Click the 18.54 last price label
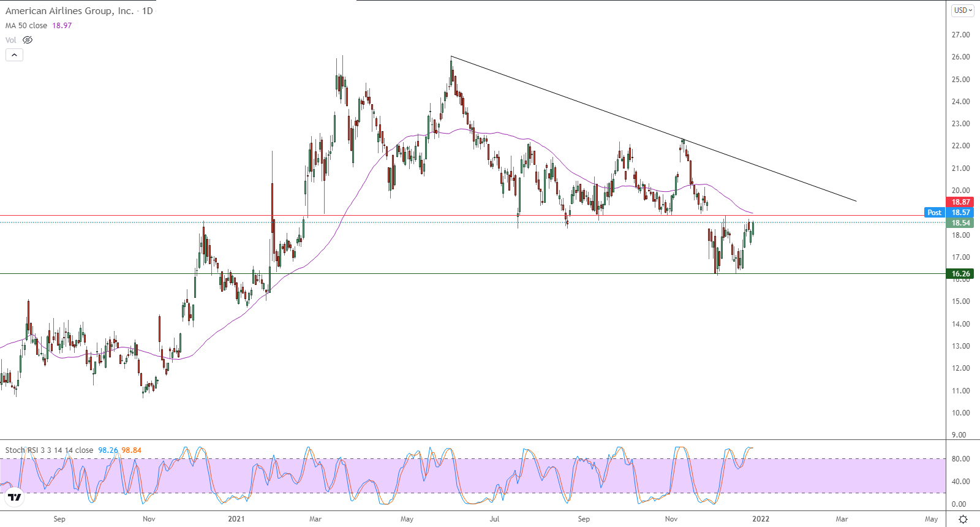980x527 pixels. (960, 223)
